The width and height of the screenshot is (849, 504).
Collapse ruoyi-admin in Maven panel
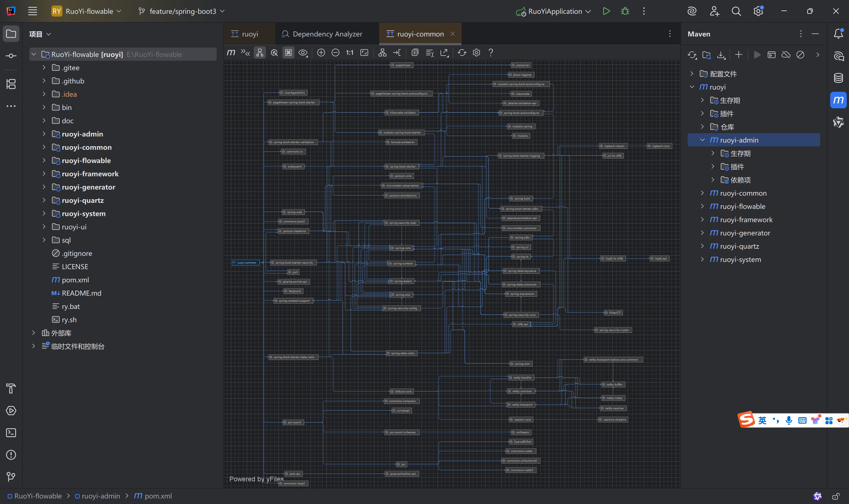coord(702,140)
